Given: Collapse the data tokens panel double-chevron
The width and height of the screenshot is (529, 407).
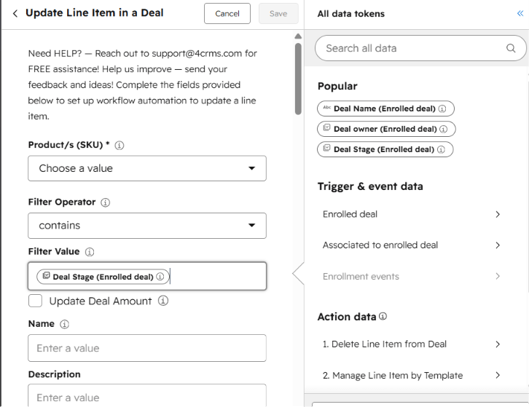Looking at the screenshot, I should (x=520, y=13).
